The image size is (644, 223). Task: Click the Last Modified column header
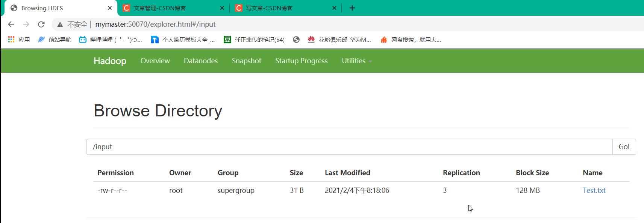pyautogui.click(x=347, y=173)
